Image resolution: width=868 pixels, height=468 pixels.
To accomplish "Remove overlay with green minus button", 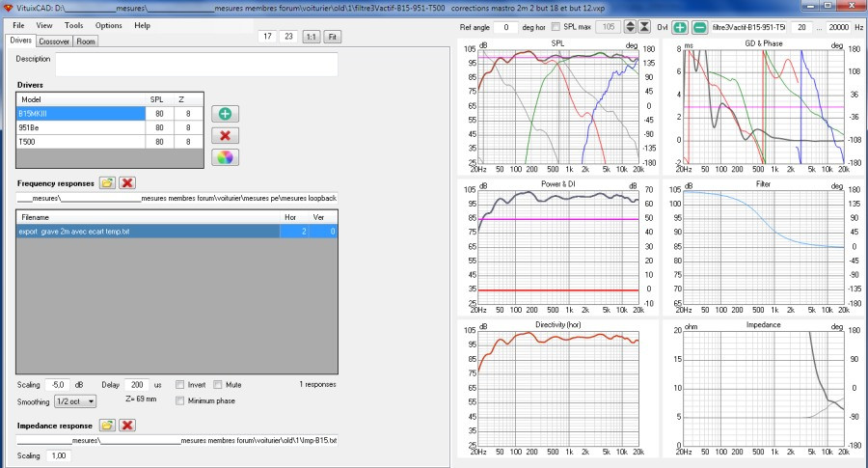I will click(700, 27).
